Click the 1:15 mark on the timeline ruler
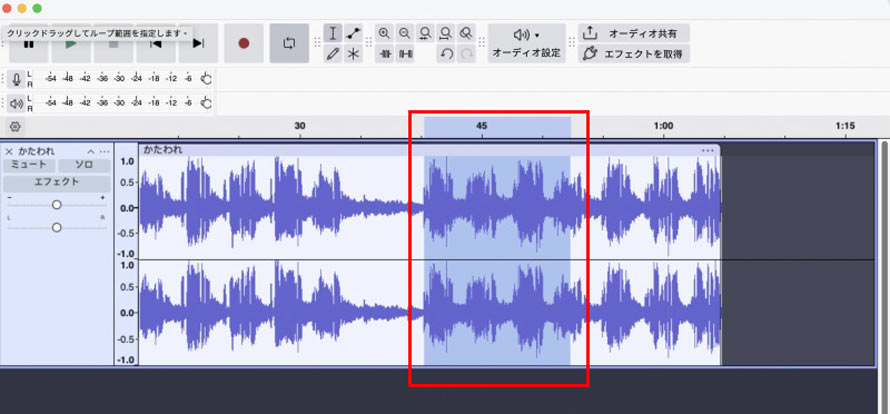 tap(845, 126)
